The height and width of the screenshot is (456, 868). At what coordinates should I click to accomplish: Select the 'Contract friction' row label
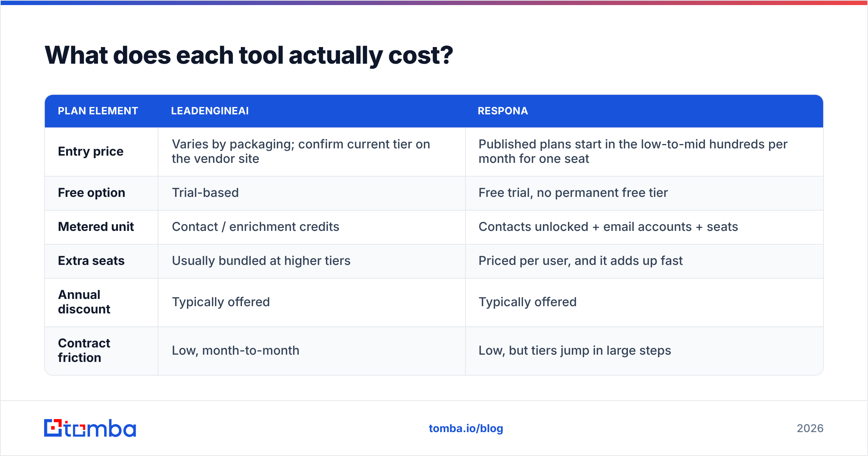point(84,350)
